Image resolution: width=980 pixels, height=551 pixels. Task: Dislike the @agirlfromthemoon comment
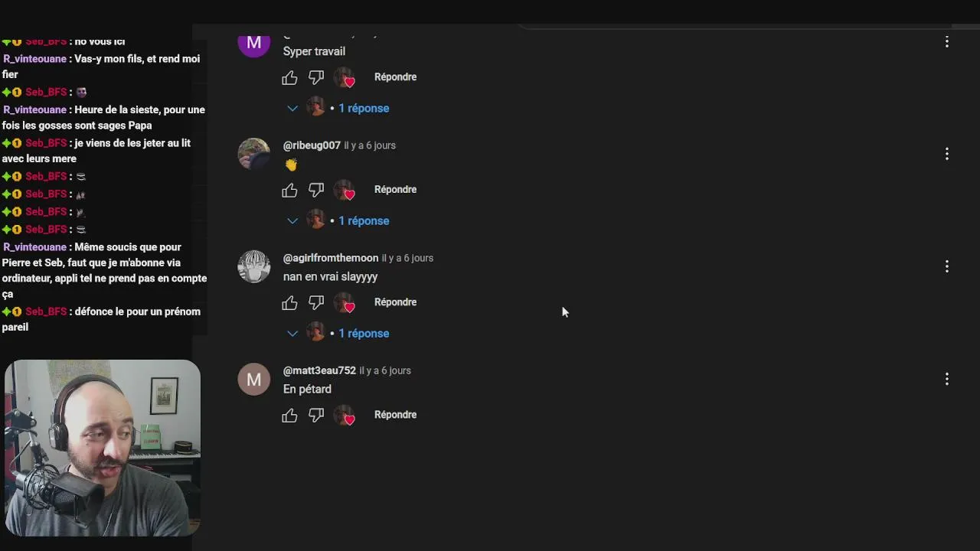pos(316,302)
